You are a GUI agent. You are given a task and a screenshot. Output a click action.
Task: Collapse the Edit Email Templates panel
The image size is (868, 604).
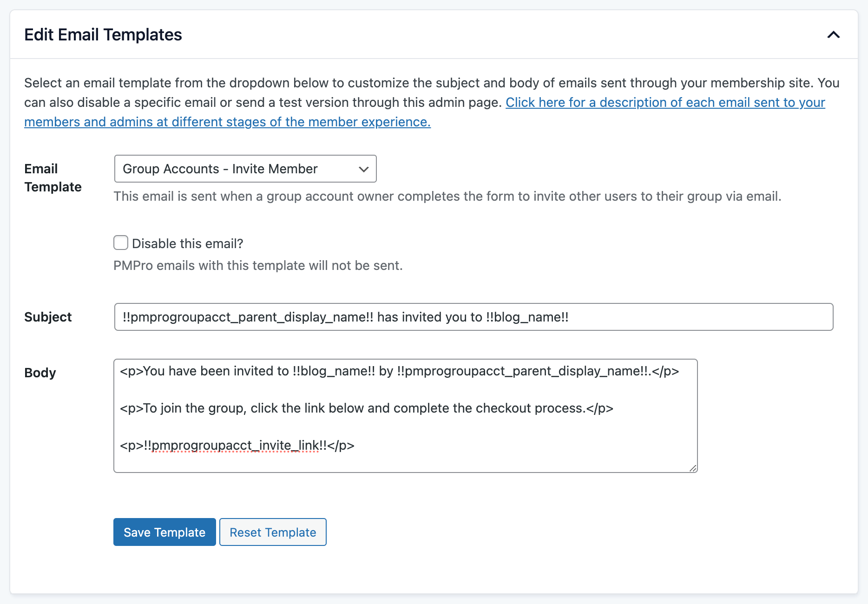(834, 34)
